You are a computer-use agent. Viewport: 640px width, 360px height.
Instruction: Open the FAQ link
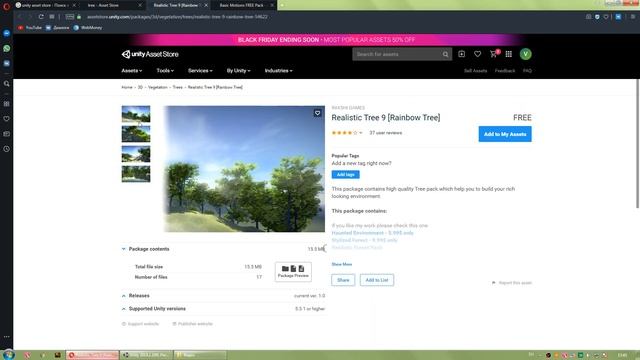coord(527,71)
